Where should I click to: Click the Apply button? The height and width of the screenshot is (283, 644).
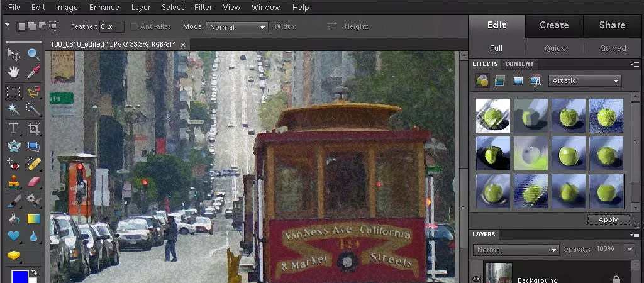(x=608, y=219)
